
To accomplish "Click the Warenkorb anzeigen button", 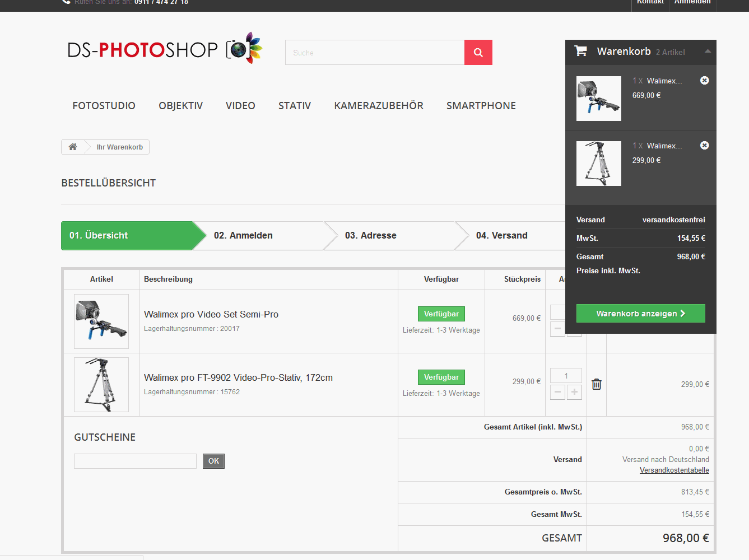I will coord(641,314).
